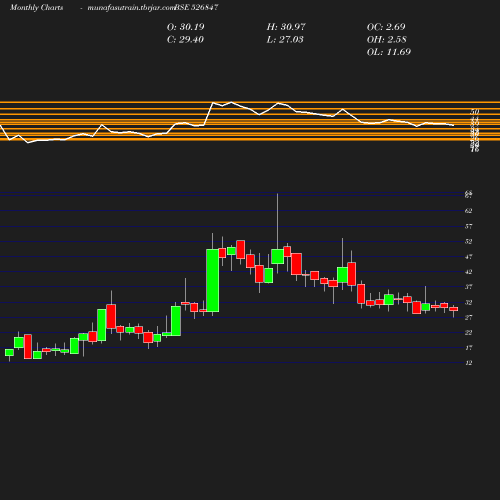500x500 pixels.
Task: Click the 'OC: 2.69' value
Action: pyautogui.click(x=386, y=27)
